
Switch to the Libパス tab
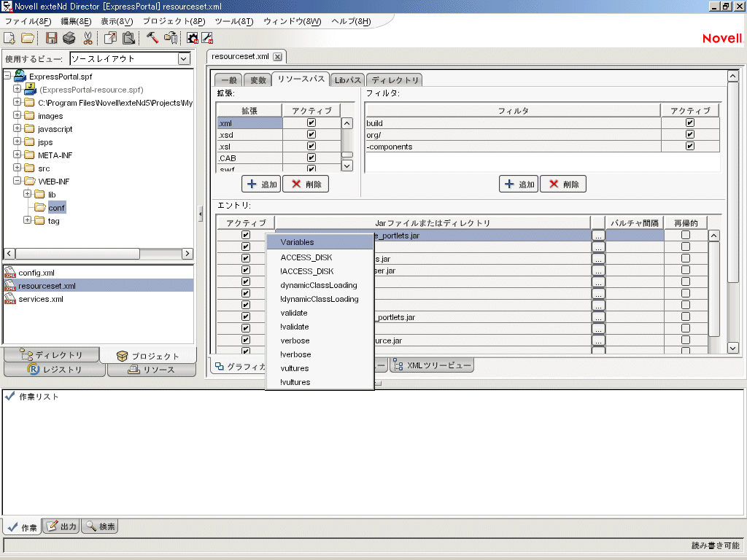point(348,80)
